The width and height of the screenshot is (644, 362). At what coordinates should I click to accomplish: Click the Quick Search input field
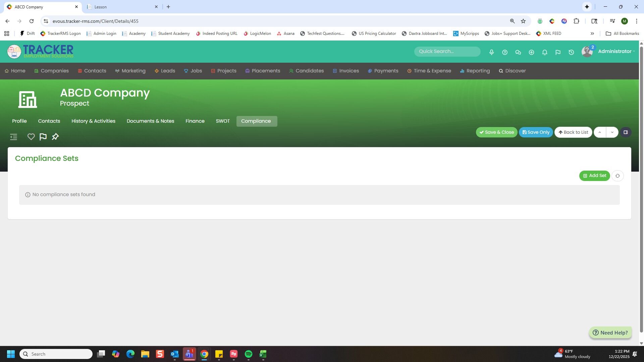tap(447, 51)
